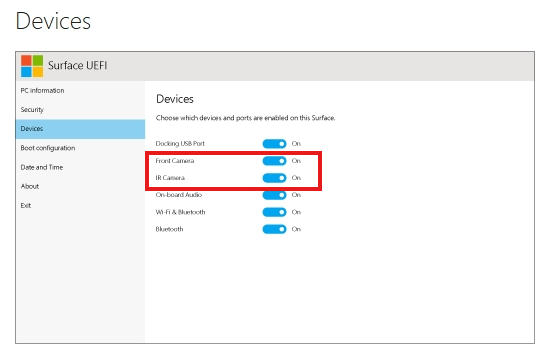Viewport: 557px width, 364px height.
Task: Turn off the IR Camera switch
Action: click(x=274, y=178)
